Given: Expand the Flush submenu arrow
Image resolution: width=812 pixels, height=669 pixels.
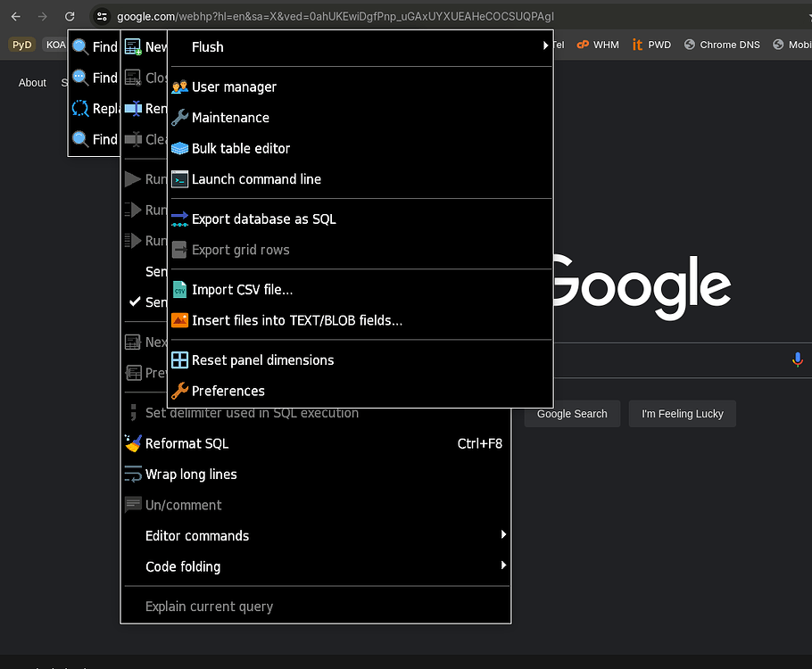Looking at the screenshot, I should (x=545, y=46).
